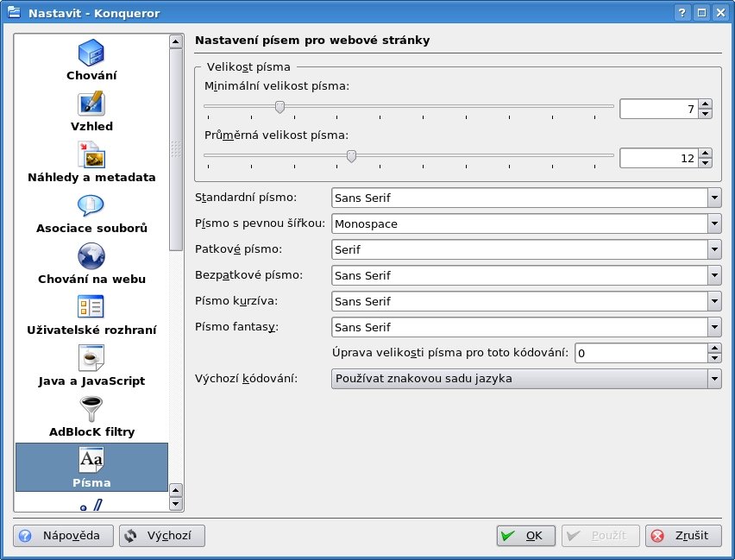Viewport: 735px width, 560px height.
Task: Select Asociace souborů speech bubble icon
Action: (91, 205)
